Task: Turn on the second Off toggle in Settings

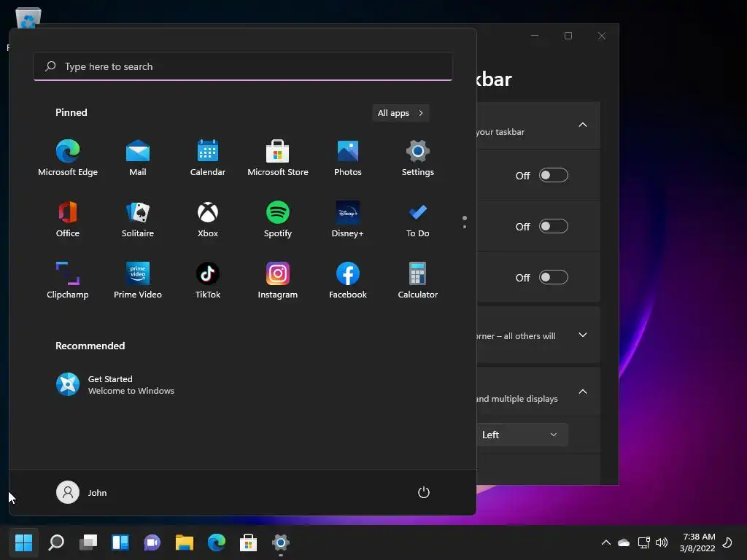Action: pos(554,226)
